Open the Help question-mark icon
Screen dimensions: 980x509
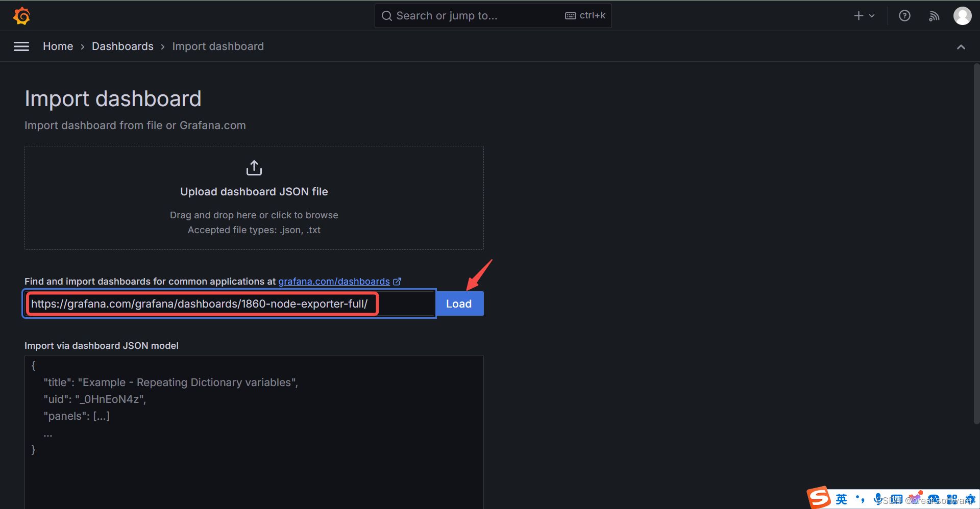(x=904, y=16)
